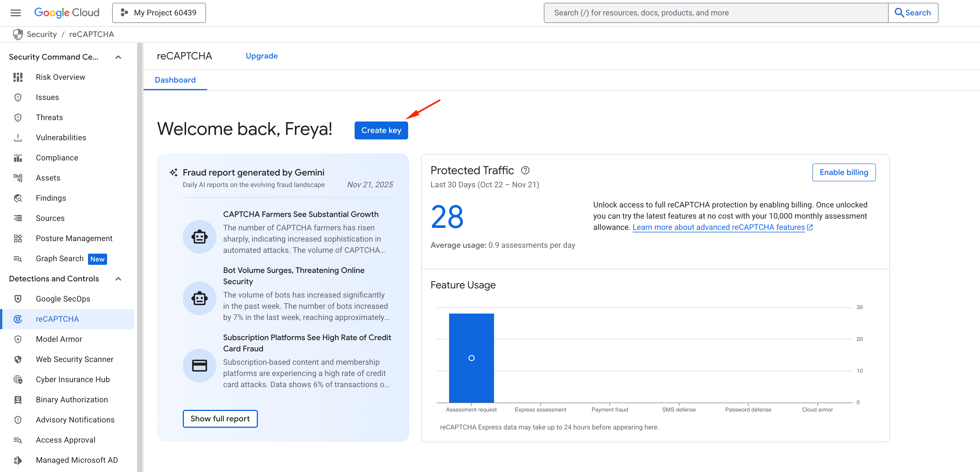Click the Create key button
This screenshot has height=472, width=980.
(x=381, y=130)
